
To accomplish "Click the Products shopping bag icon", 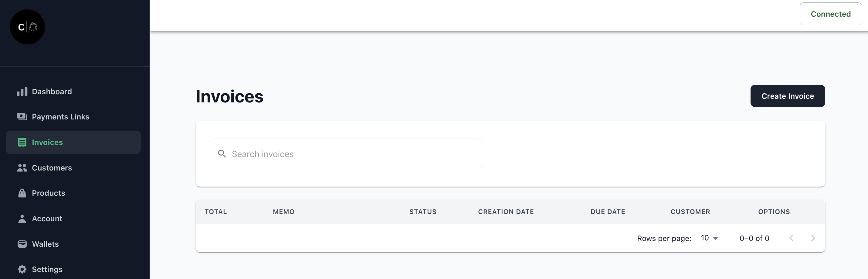I will click(22, 193).
